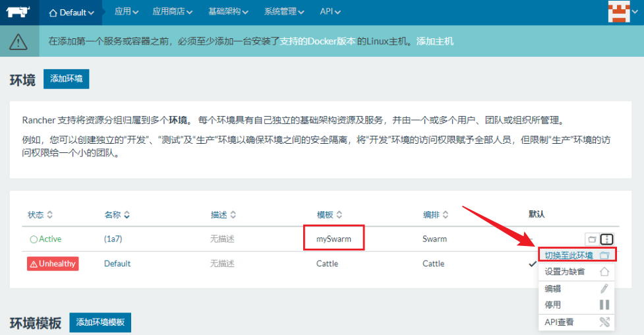Viewport: 644px width, 335px height.
Task: Open the user avatar menu
Action: [x=623, y=11]
